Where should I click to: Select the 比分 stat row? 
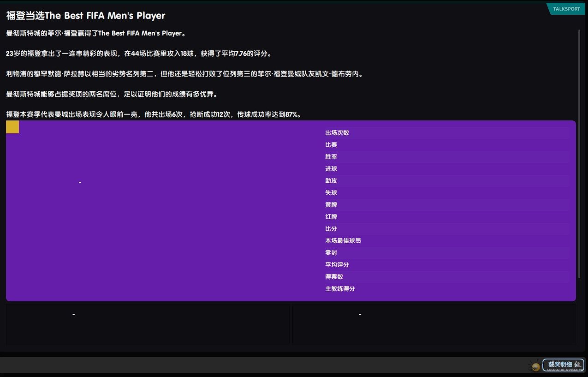[x=446, y=229]
